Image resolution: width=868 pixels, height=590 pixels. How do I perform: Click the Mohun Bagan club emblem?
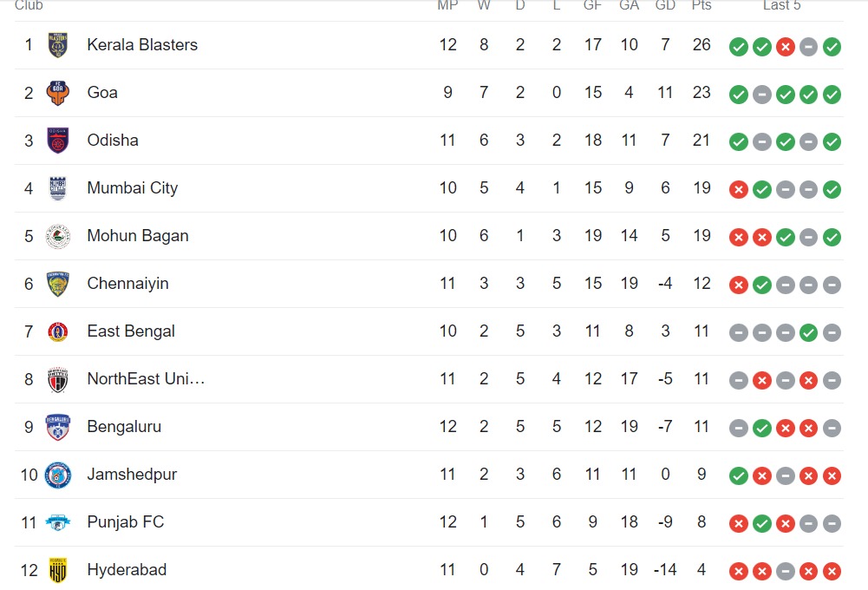(x=58, y=236)
